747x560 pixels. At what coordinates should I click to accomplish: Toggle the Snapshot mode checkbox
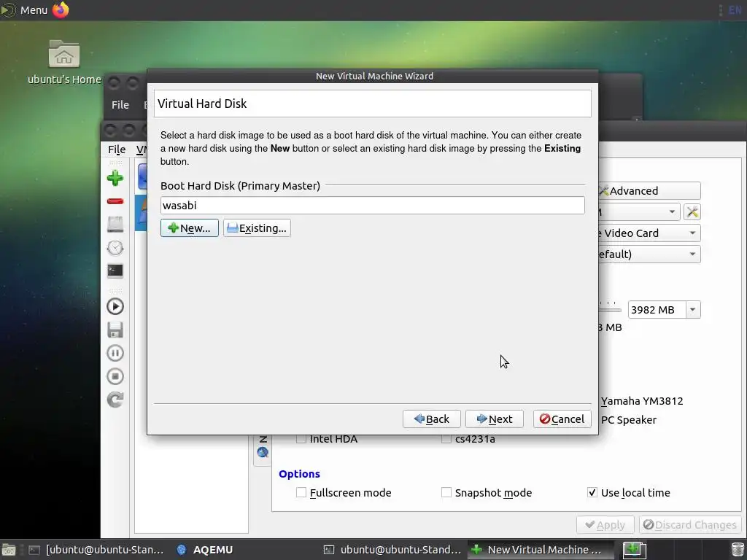(x=446, y=492)
